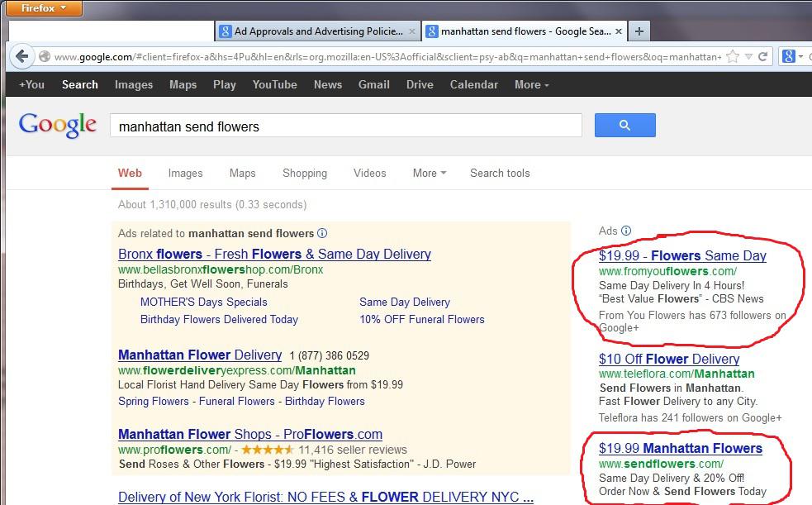Open Bronx flowers Fresh Flowers ad link
The image size is (812, 505).
(x=274, y=255)
